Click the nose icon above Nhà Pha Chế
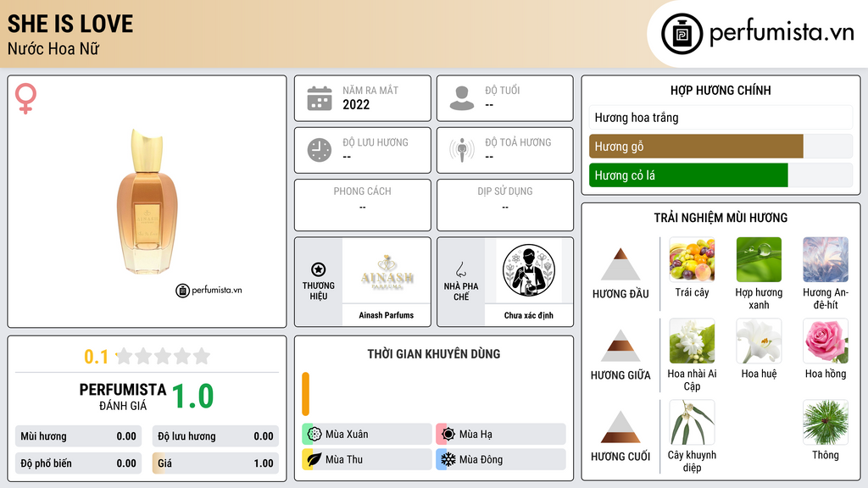 pos(460,269)
